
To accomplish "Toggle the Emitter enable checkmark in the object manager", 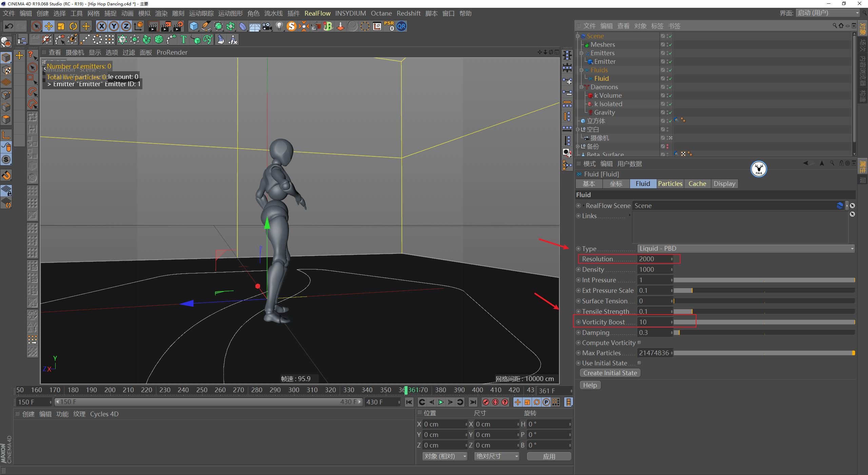I will [670, 61].
